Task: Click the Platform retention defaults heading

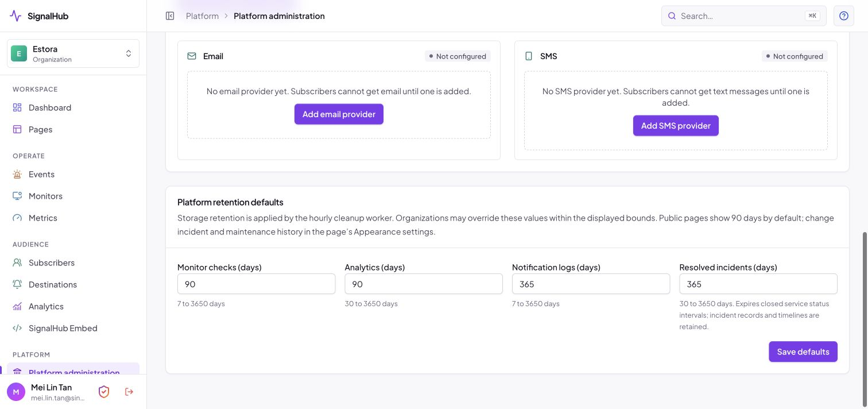Action: point(230,202)
